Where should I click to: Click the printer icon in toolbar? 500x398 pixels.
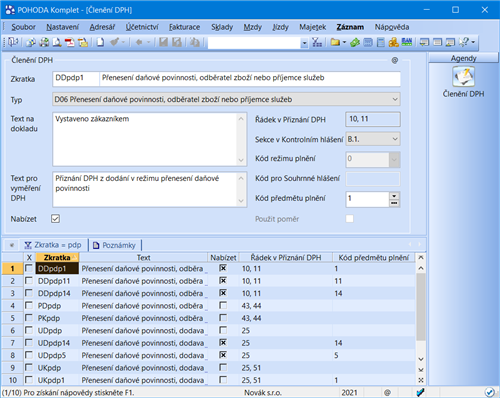coord(44,42)
